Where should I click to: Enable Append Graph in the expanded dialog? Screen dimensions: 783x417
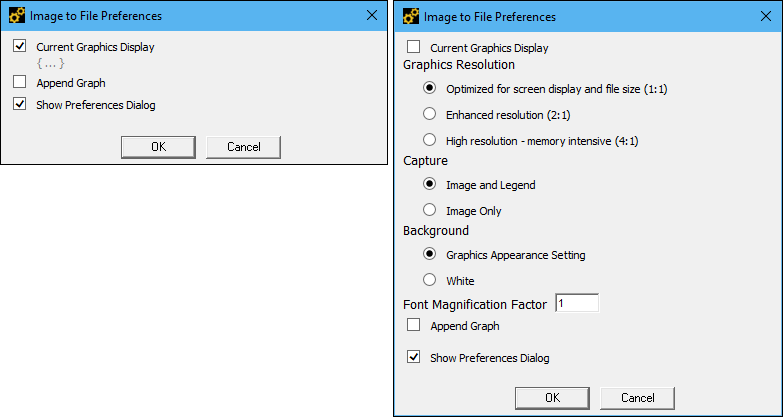point(414,325)
